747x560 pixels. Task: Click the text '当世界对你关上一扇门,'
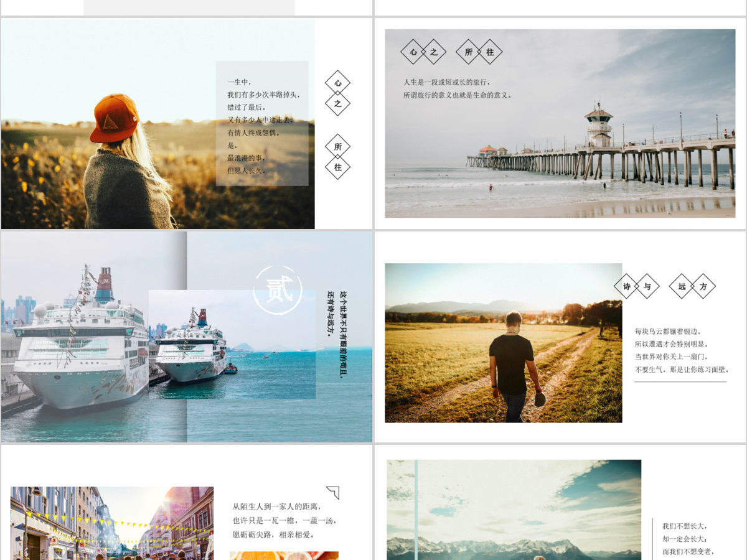tap(671, 357)
